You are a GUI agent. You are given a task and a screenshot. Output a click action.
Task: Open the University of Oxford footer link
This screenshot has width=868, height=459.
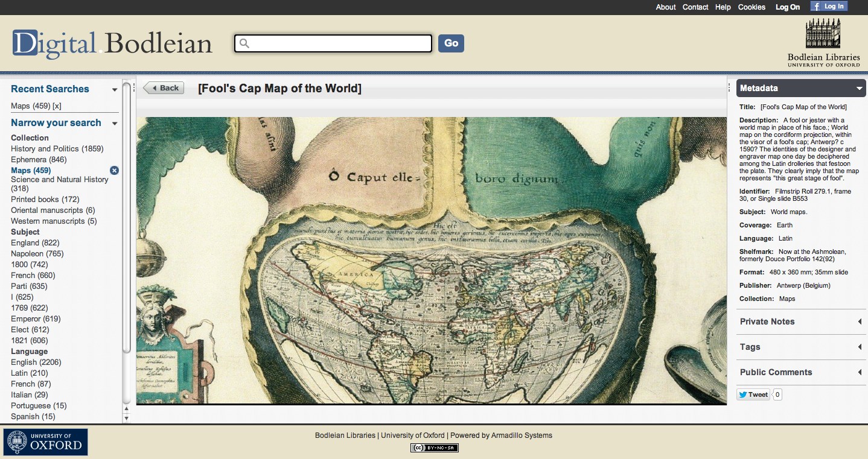[413, 435]
